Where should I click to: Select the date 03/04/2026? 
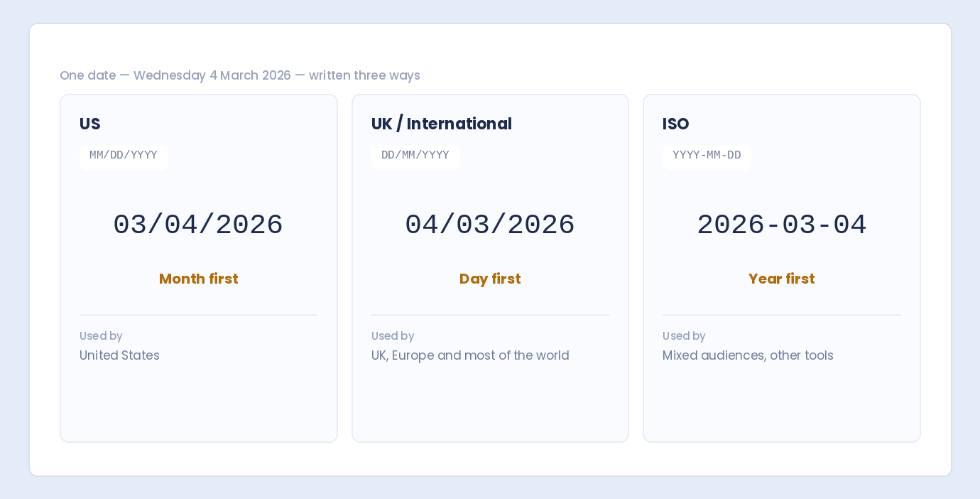click(198, 225)
